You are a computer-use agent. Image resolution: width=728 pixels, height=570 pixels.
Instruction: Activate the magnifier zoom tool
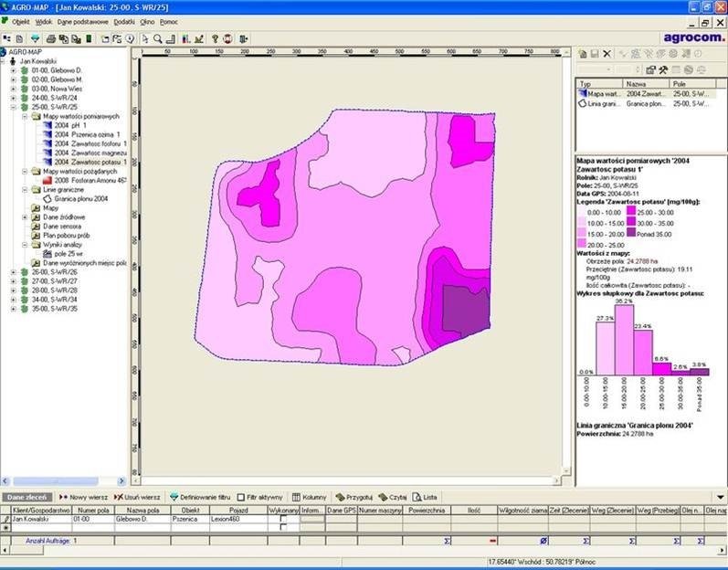click(158, 39)
